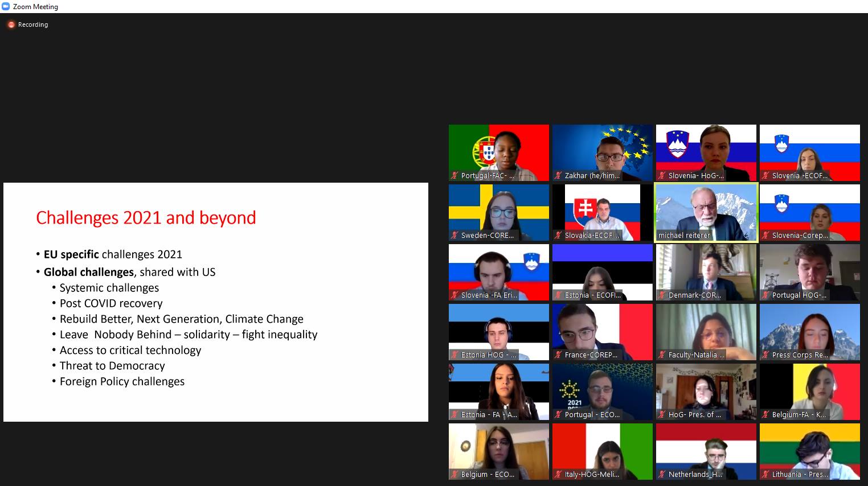The image size is (868, 486).
Task: Click muted mic icon on Portugal-FAC tile
Action: tap(455, 176)
